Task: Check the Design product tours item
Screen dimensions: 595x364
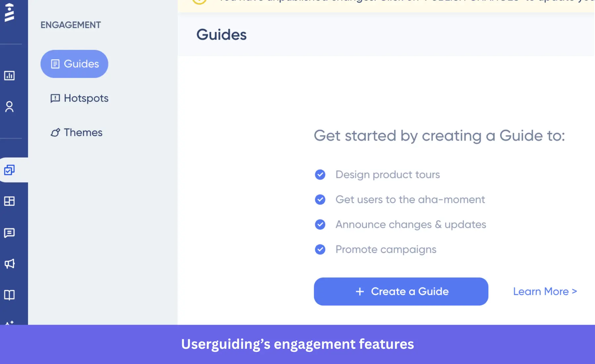Action: click(320, 175)
